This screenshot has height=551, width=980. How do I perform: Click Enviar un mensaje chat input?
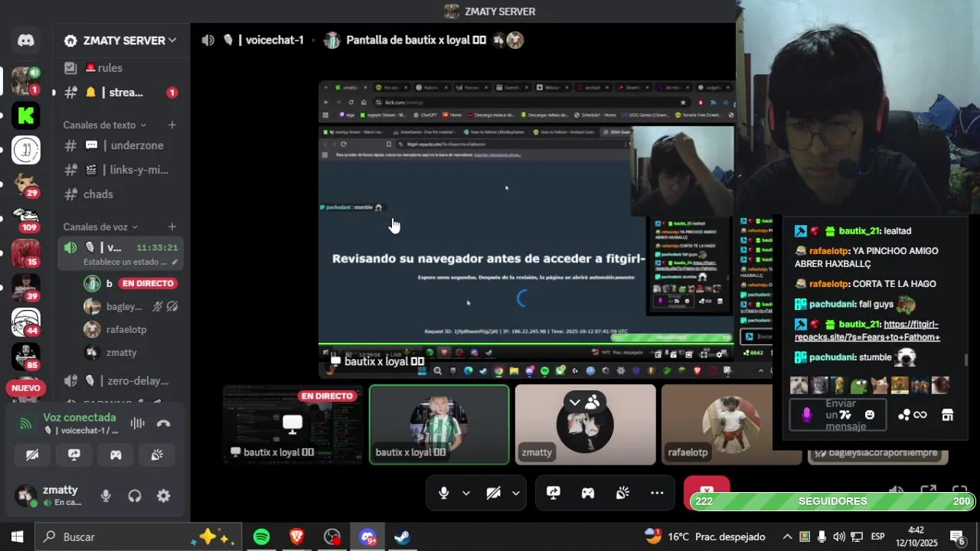(x=838, y=415)
